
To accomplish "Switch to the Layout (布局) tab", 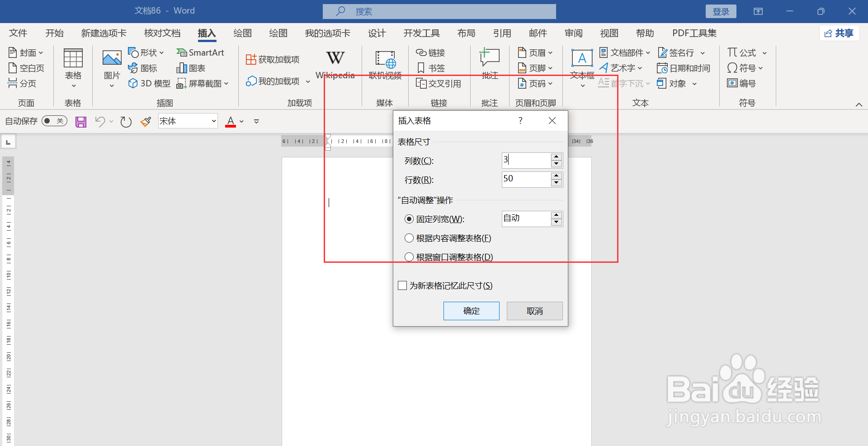I will 466,33.
